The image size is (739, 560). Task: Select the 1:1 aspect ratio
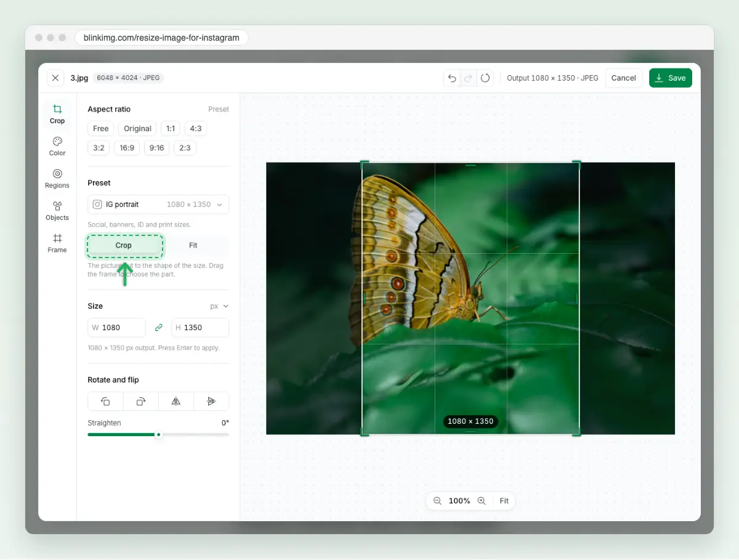click(171, 129)
